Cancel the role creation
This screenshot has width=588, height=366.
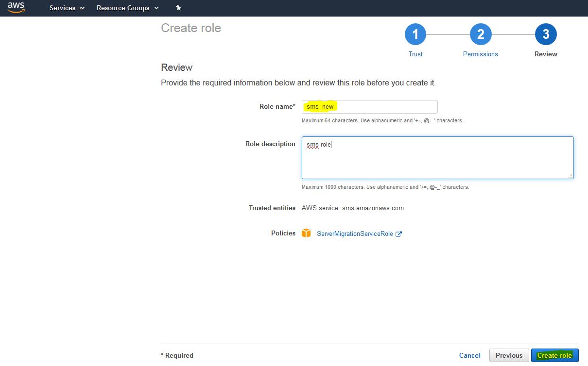pos(469,355)
